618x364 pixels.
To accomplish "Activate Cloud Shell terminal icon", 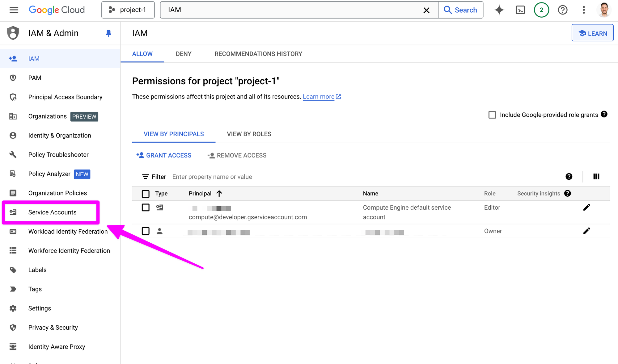I will [x=520, y=10].
